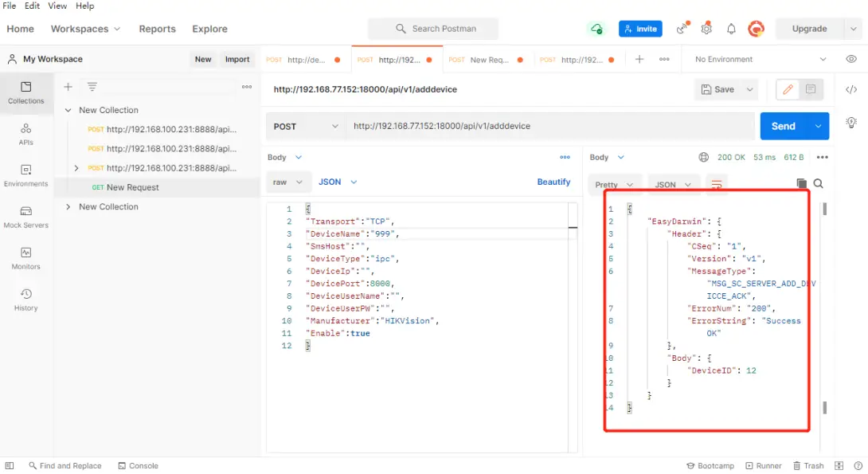The image size is (868, 474).
Task: Open the History sidebar section
Action: coord(26,300)
